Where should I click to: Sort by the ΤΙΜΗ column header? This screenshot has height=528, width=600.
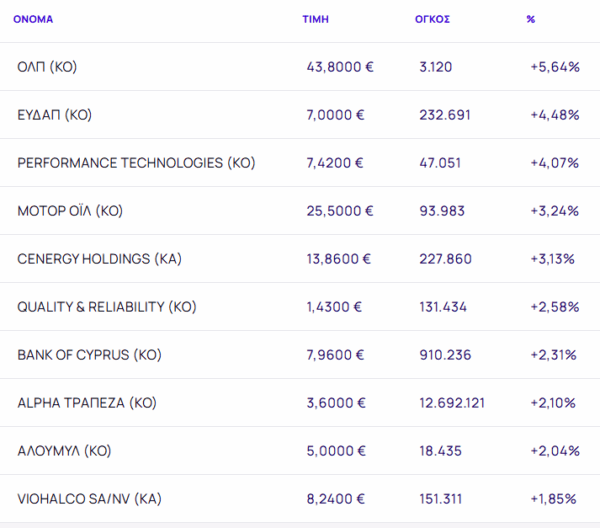pos(315,19)
